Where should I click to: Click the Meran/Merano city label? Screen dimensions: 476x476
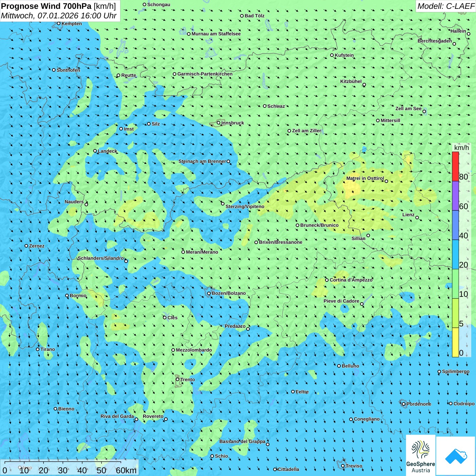coord(202,252)
